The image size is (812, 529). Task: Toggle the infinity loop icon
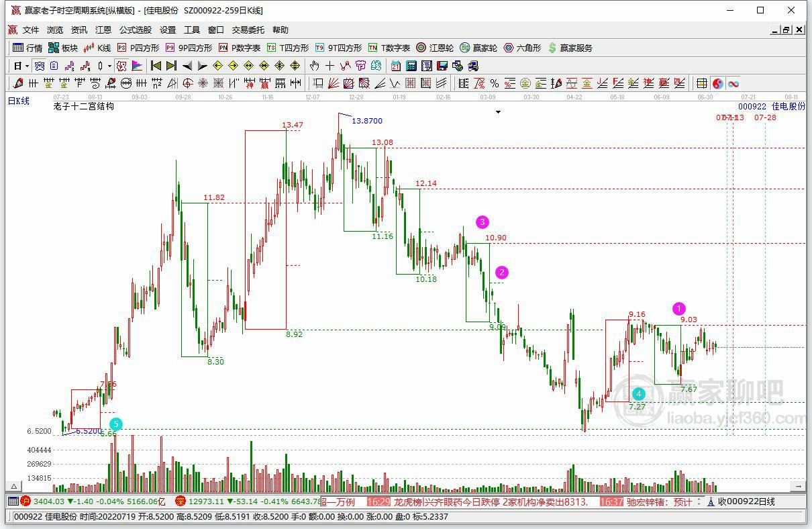tap(733, 83)
